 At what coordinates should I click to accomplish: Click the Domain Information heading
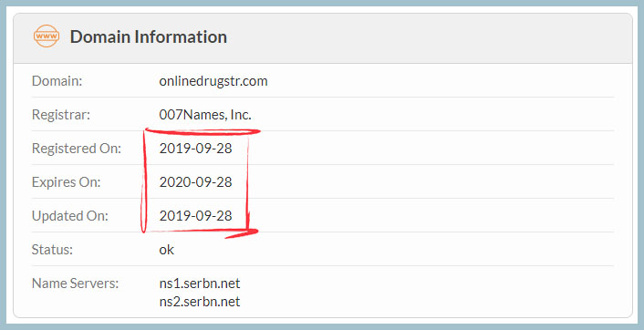click(x=149, y=36)
